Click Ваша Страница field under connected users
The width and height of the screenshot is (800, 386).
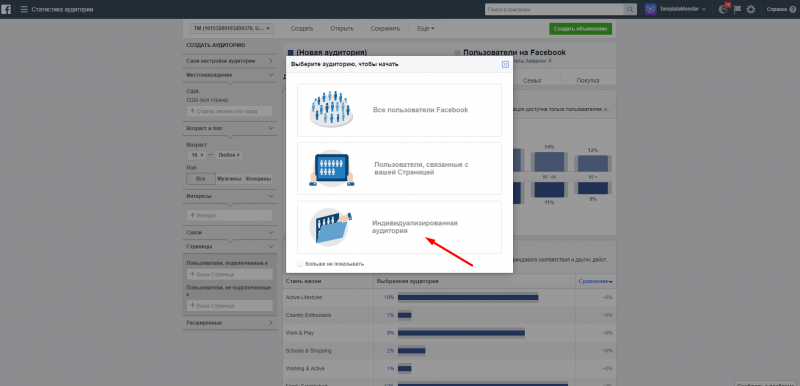[230, 274]
